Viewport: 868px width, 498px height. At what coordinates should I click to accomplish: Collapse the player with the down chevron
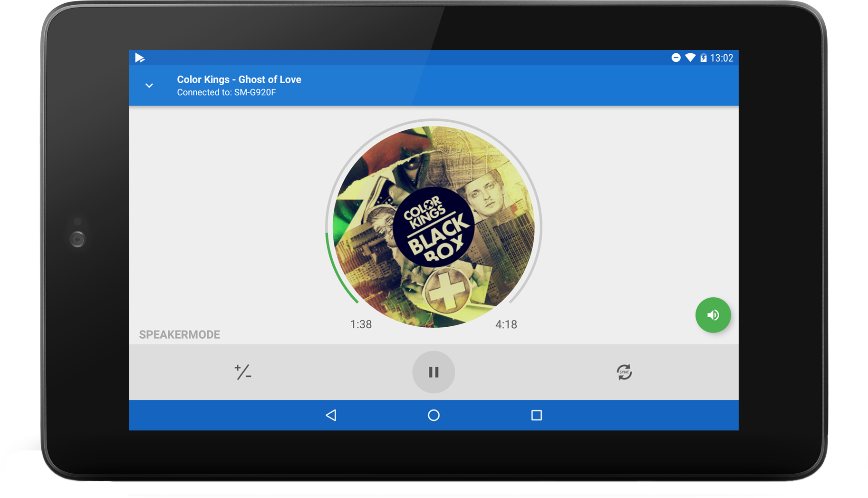coord(149,86)
